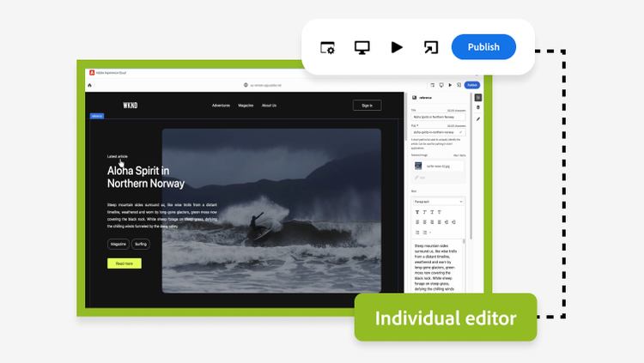Expand the list options arrow in text toolbar
This screenshot has height=363, width=644.
point(431,233)
